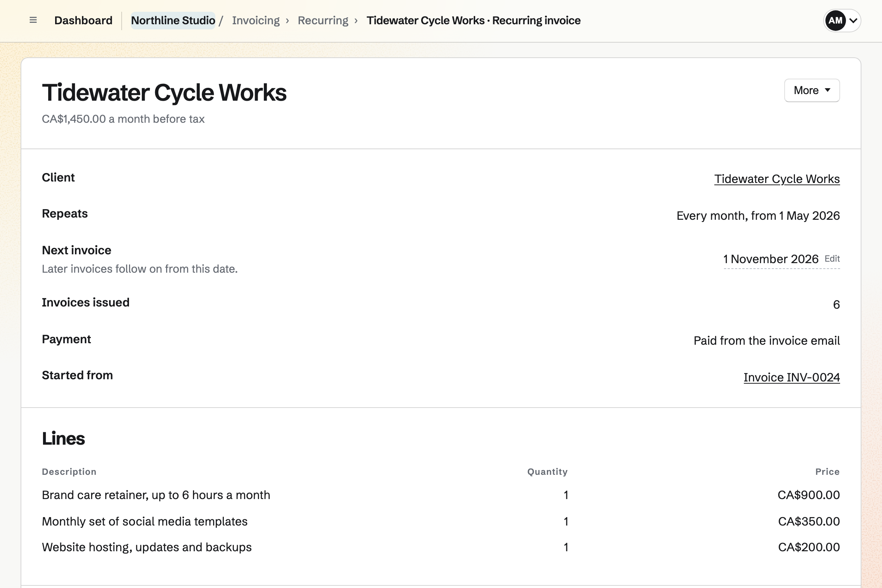The width and height of the screenshot is (882, 588).
Task: Click the CA$200.00 price cell
Action: pyautogui.click(x=809, y=547)
